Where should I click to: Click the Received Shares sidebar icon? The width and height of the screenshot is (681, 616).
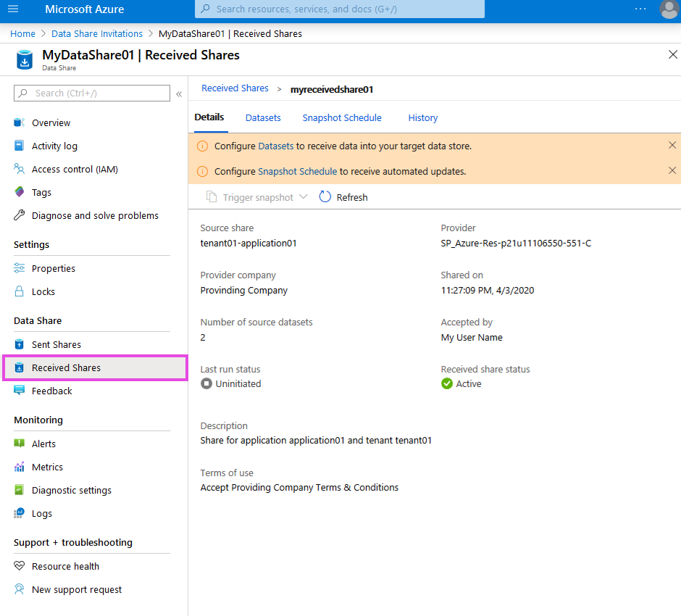click(x=19, y=367)
